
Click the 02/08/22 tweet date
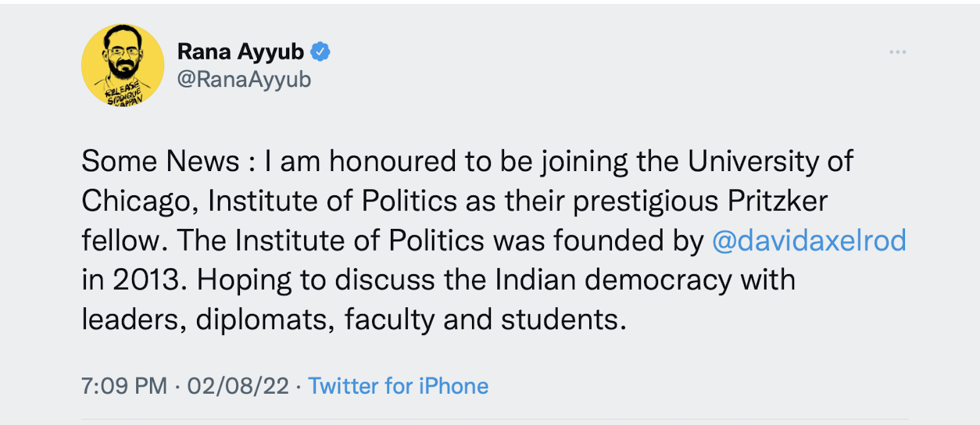[x=237, y=386]
